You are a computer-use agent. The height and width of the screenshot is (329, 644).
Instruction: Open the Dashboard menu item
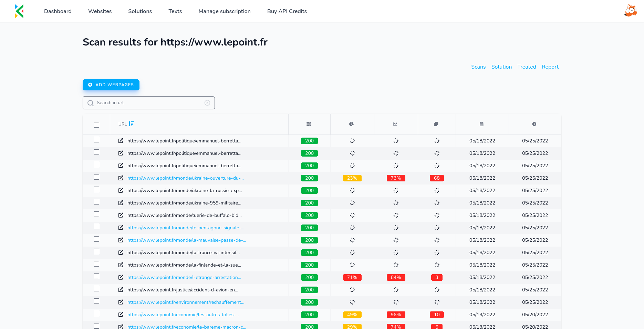(x=58, y=11)
